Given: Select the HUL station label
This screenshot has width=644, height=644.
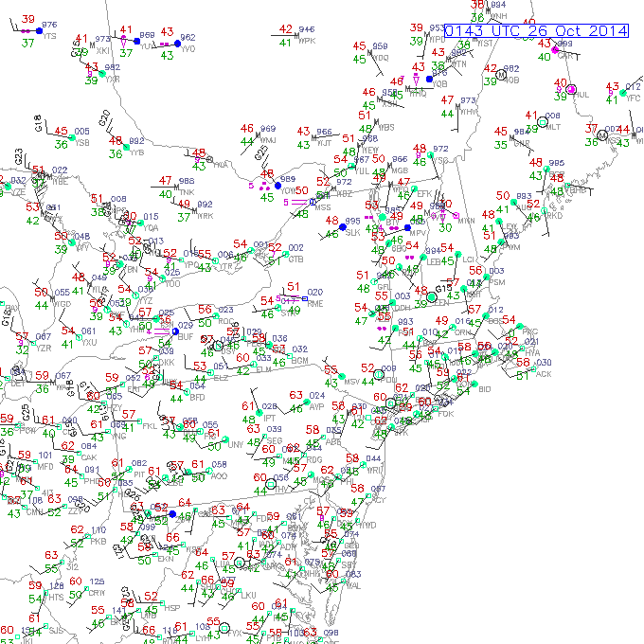Looking at the screenshot, I should coord(581,95).
